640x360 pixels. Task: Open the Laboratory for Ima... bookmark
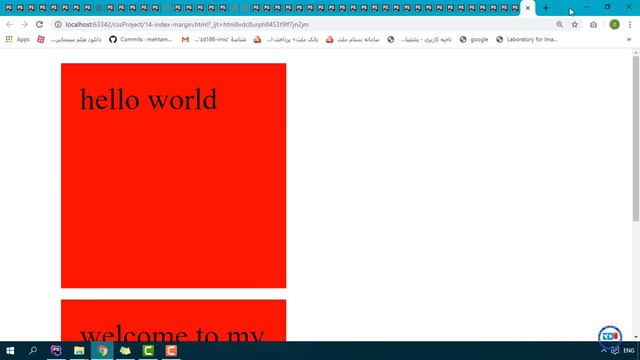coord(527,40)
